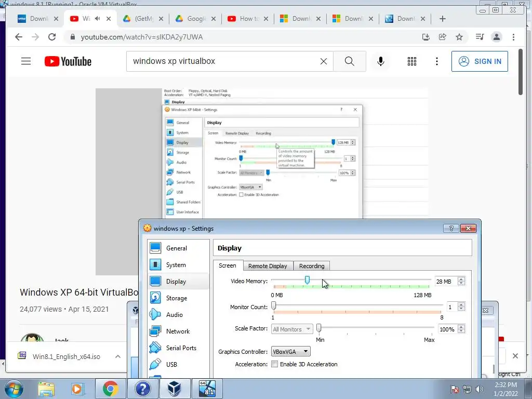Image resolution: width=532 pixels, height=399 pixels.
Task: Open Chrome profile avatar menu
Action: 496,37
